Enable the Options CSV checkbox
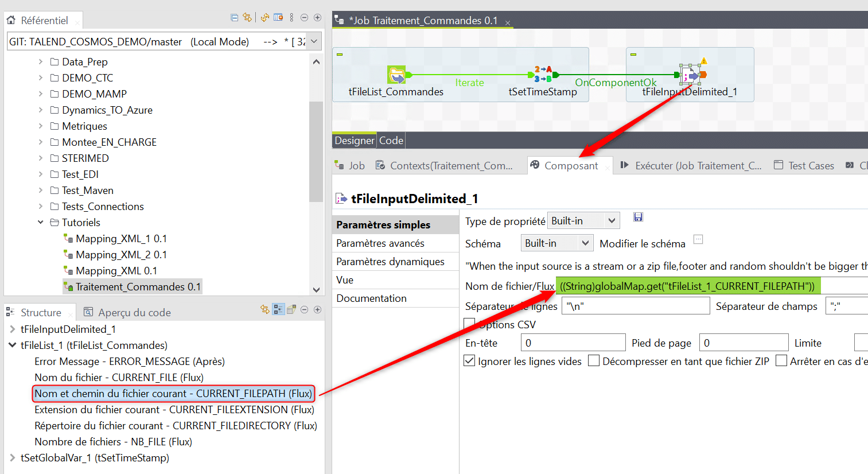The height and width of the screenshot is (474, 868). coord(469,324)
